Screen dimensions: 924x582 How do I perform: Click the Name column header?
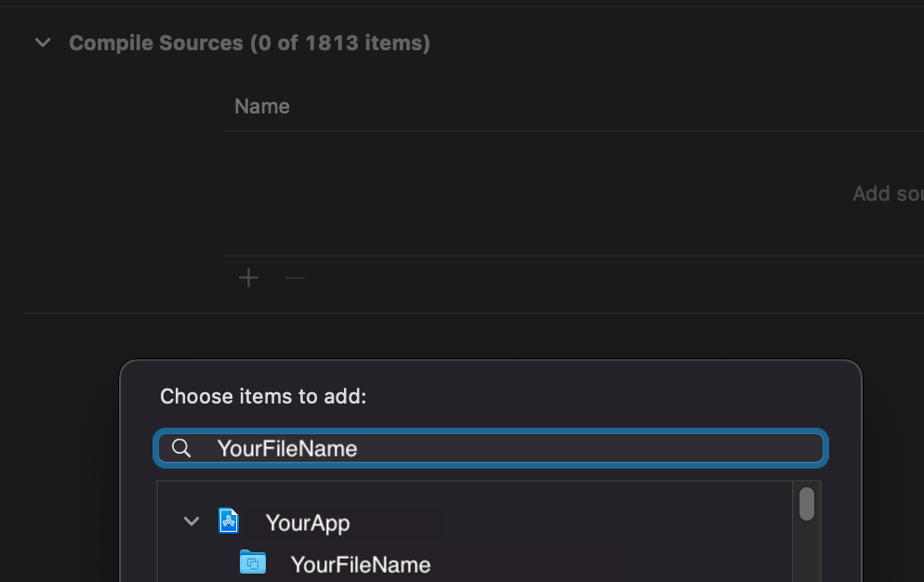[x=262, y=107]
